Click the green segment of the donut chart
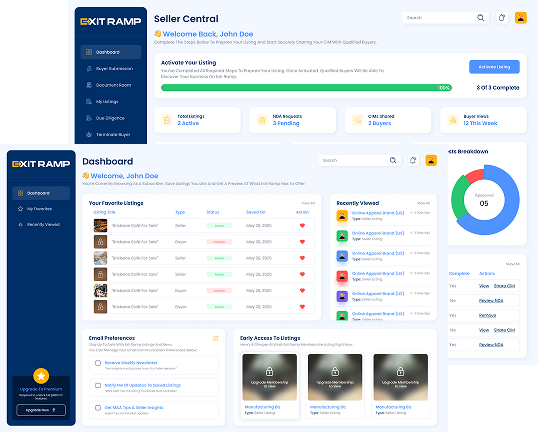Image resolution: width=538 pixels, height=432 pixels. coord(458,197)
